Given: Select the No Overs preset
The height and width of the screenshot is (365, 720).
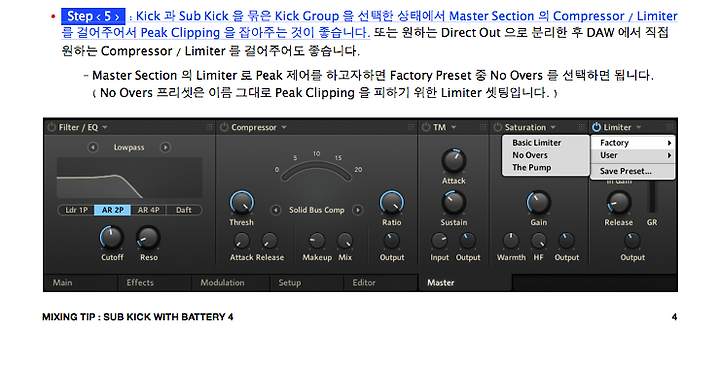Looking at the screenshot, I should click(546, 155).
